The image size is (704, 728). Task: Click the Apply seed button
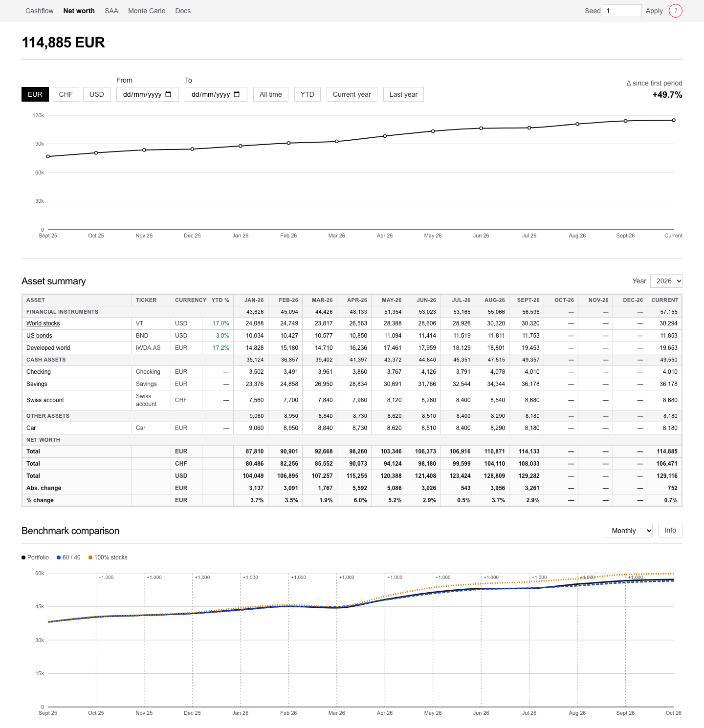(654, 11)
